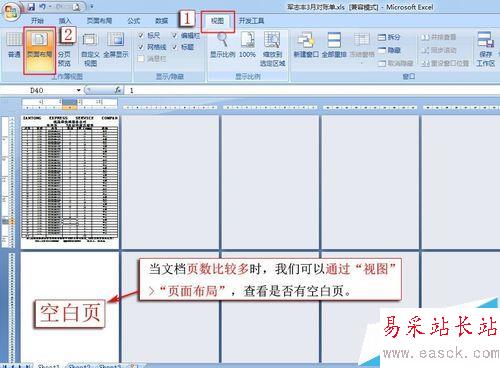The height and width of the screenshot is (368, 500).
Task: Click Unhide (取消隐藏) window command
Action: pos(395,63)
